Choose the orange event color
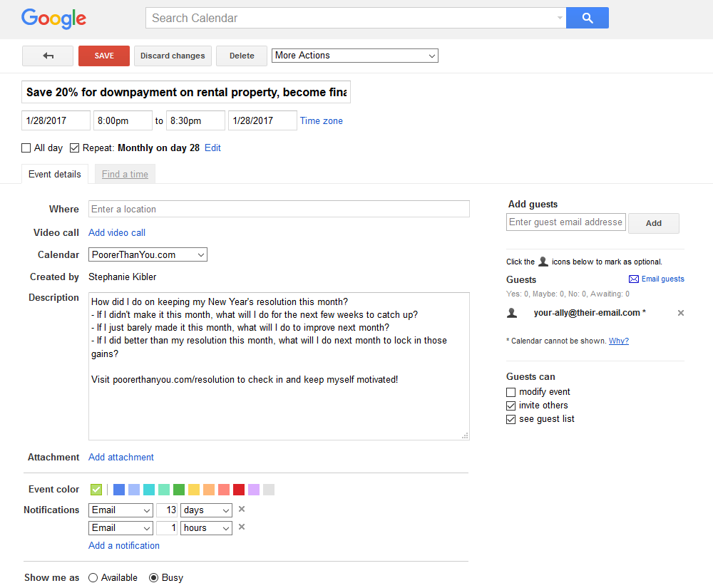 click(209, 490)
